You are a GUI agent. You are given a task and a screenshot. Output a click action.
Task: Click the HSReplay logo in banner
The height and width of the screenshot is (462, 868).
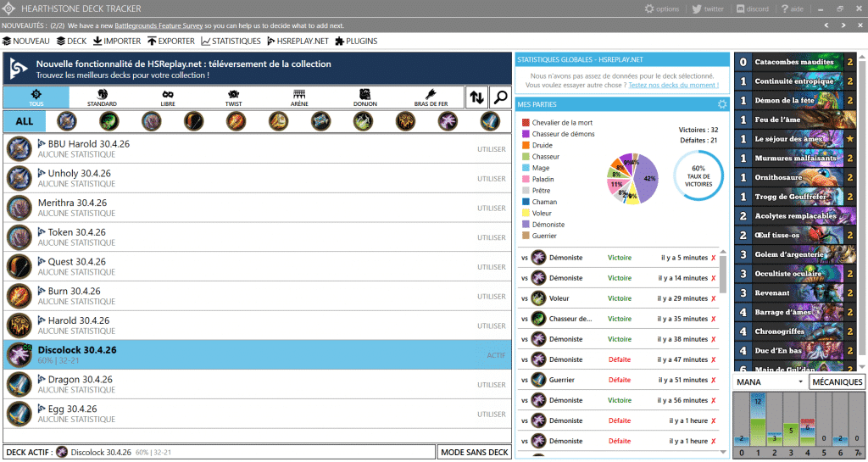point(19,70)
